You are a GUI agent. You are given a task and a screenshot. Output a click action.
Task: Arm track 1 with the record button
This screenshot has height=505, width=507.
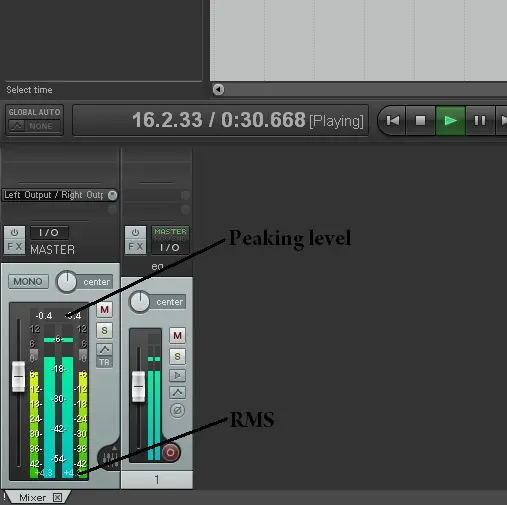click(x=170, y=452)
